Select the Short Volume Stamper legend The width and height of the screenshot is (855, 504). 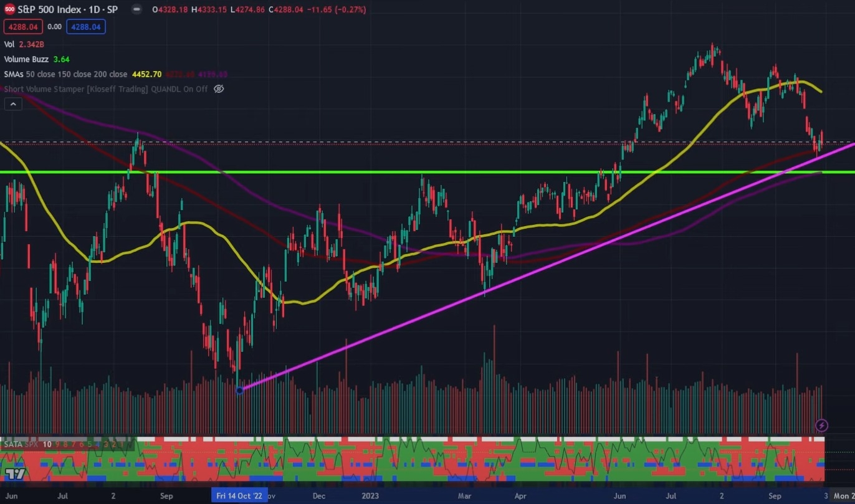[106, 89]
